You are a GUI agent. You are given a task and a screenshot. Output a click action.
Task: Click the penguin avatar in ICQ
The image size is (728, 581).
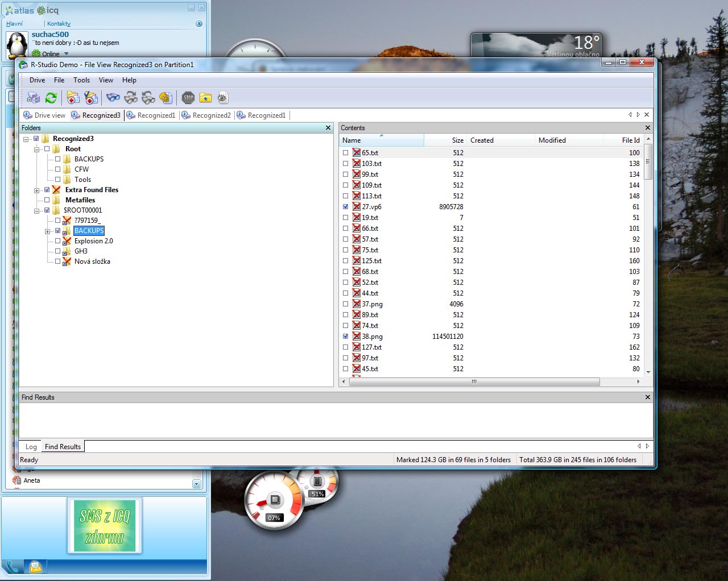[x=17, y=45]
